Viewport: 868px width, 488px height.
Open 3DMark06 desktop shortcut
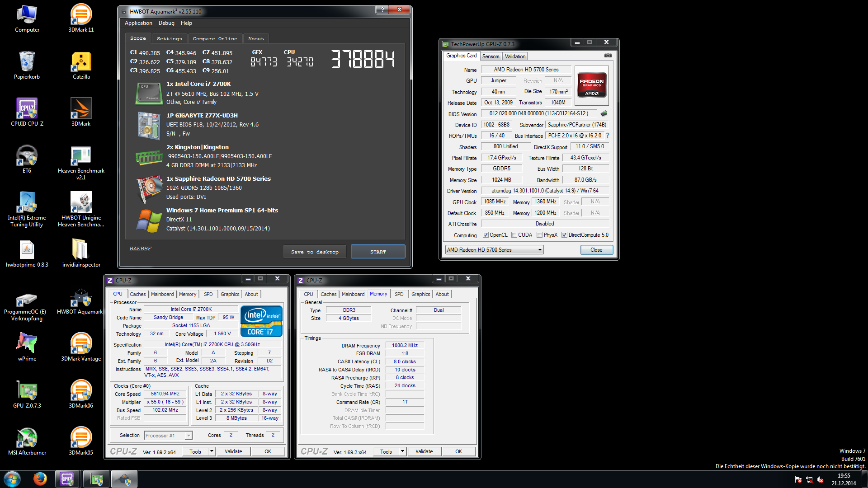click(x=81, y=394)
